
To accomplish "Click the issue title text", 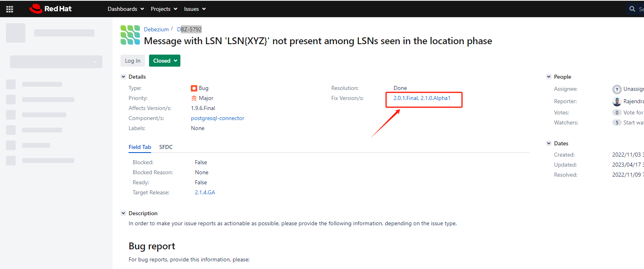I will pos(318,41).
